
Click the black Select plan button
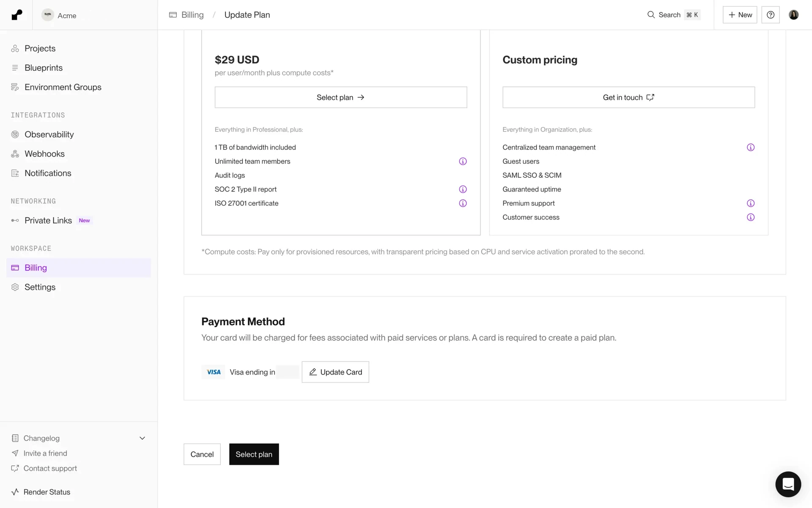click(x=254, y=454)
